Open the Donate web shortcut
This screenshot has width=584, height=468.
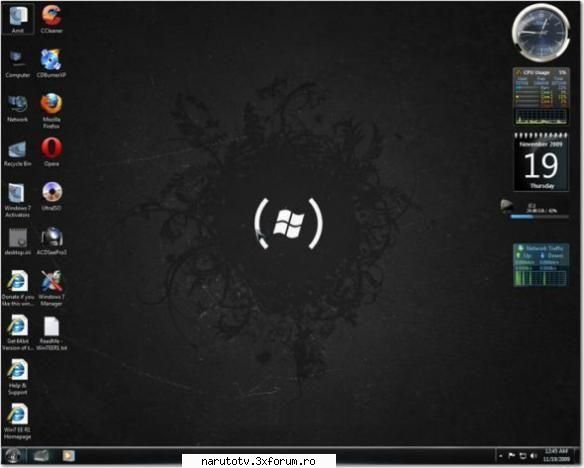pyautogui.click(x=18, y=289)
